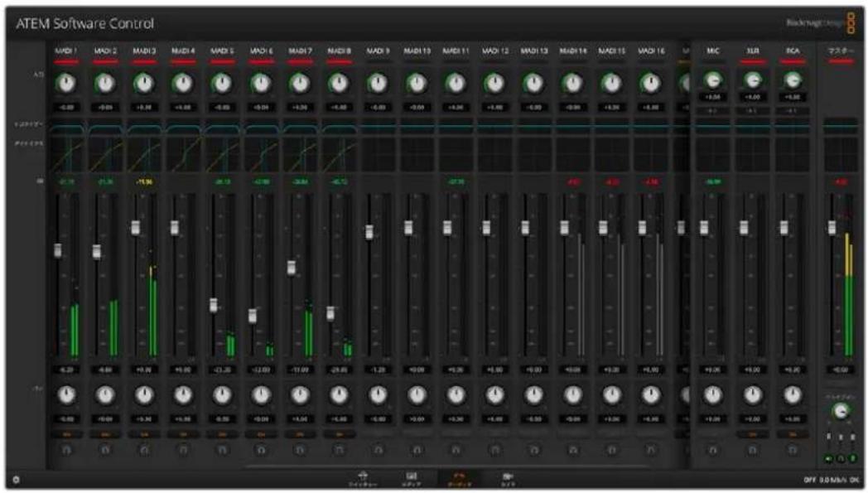Open MADI 6 dynamics graph
This screenshot has height=493, width=868.
point(261,155)
